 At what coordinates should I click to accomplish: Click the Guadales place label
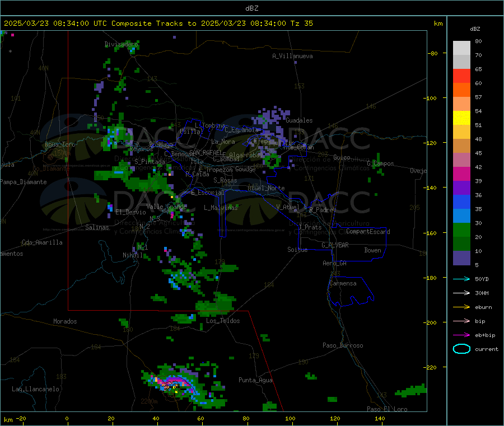pyautogui.click(x=299, y=120)
